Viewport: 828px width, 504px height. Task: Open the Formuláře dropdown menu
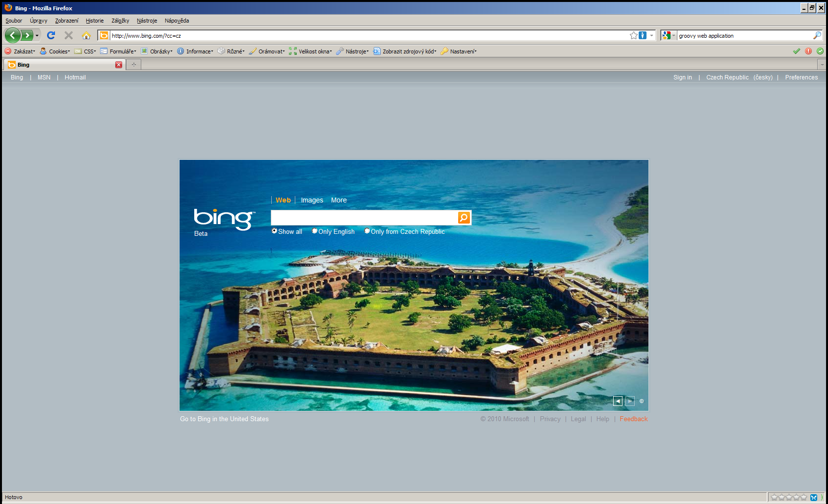[x=118, y=51]
